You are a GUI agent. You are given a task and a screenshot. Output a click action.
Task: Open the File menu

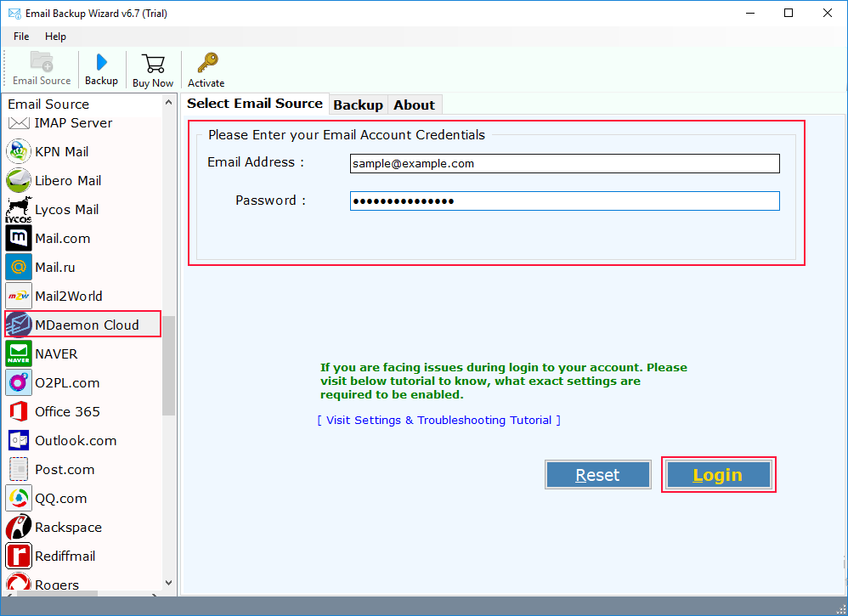[x=21, y=37]
